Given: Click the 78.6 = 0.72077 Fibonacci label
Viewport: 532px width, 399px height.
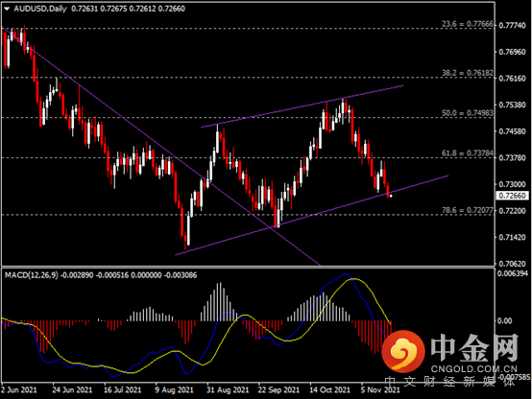Looking at the screenshot, I should (x=468, y=210).
